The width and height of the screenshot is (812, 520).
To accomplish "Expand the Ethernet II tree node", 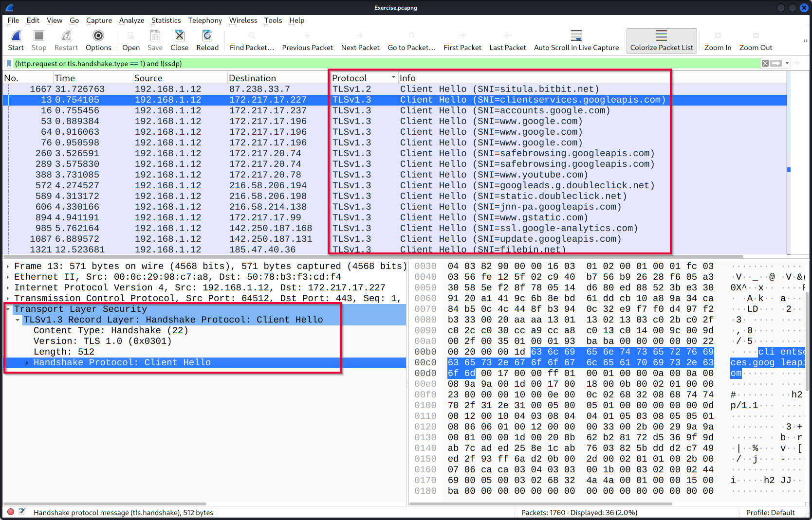I will (8, 277).
